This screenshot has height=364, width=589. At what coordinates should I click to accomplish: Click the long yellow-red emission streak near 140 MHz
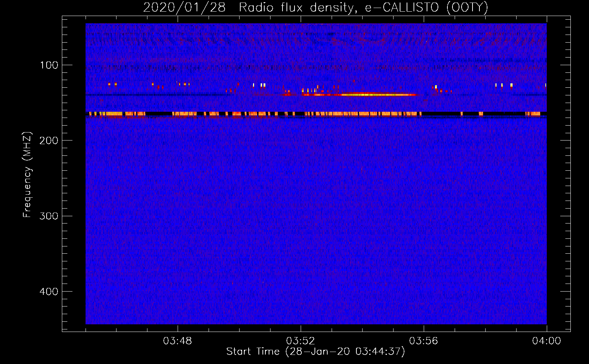point(359,95)
